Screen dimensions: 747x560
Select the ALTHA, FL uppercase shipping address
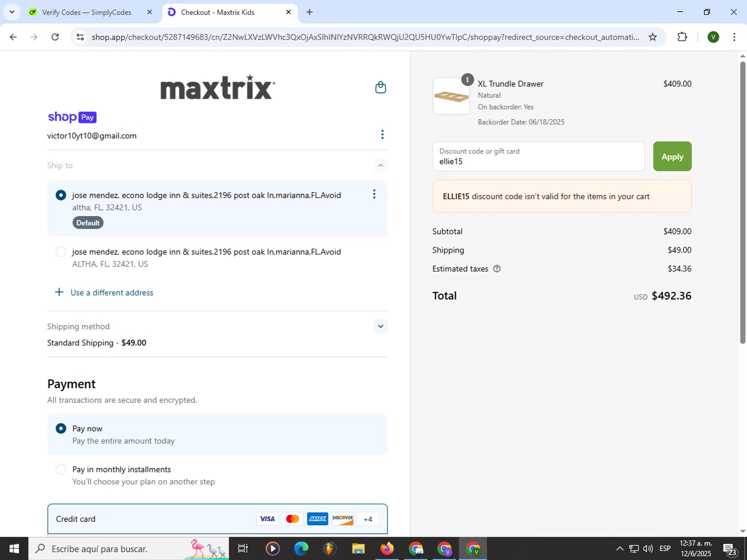(61, 252)
